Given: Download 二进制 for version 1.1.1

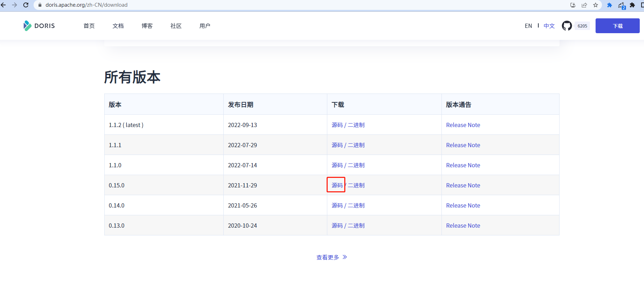Looking at the screenshot, I should (356, 145).
